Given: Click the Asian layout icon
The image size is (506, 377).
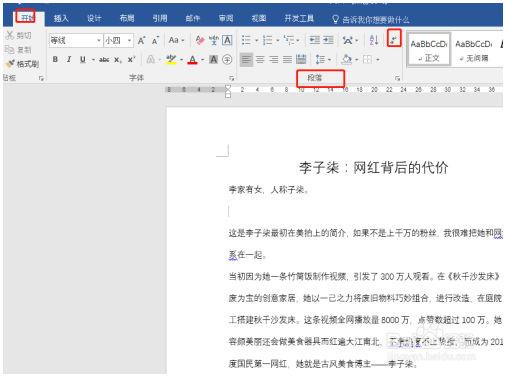Looking at the screenshot, I should point(347,40).
